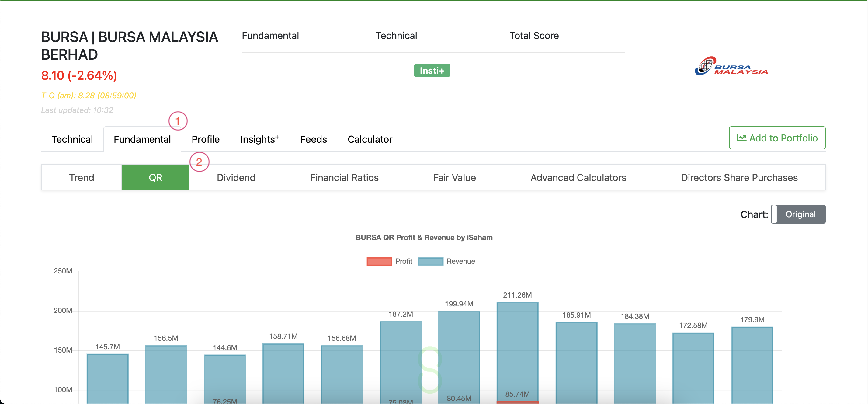Viewport: 868px width, 404px height.
Task: Show the Fair Value section
Action: coord(454,178)
